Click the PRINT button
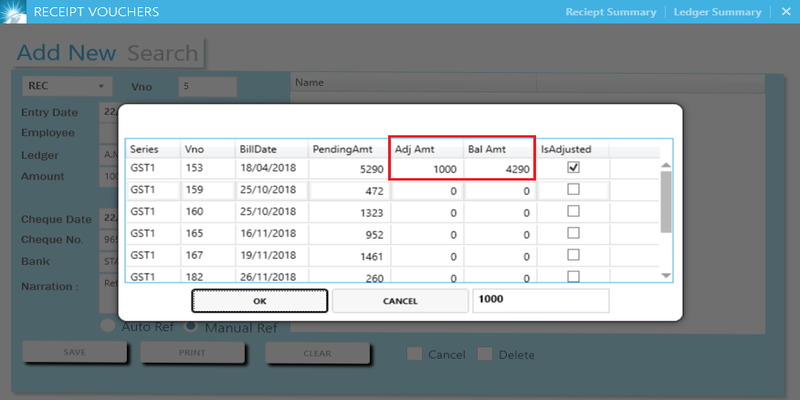The height and width of the screenshot is (400, 800). (192, 352)
